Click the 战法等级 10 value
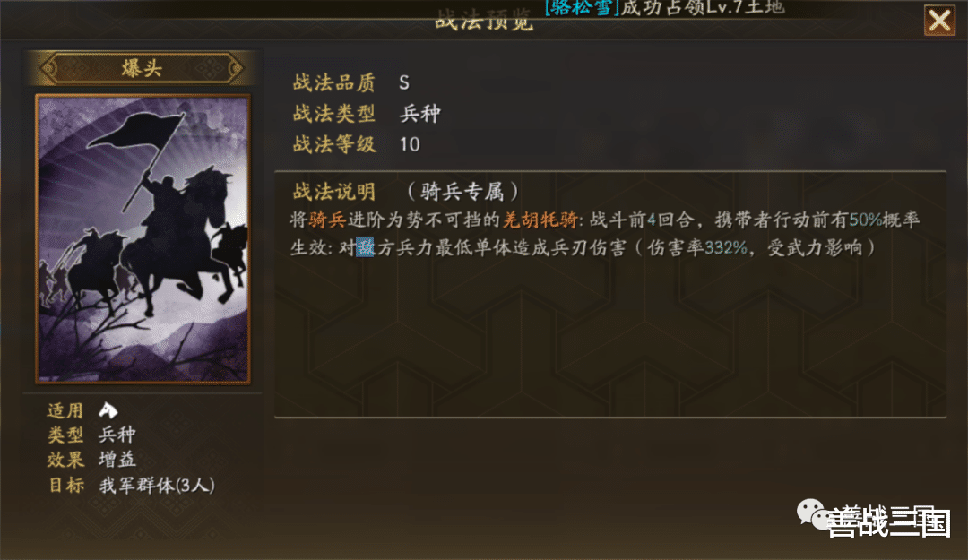 [410, 144]
